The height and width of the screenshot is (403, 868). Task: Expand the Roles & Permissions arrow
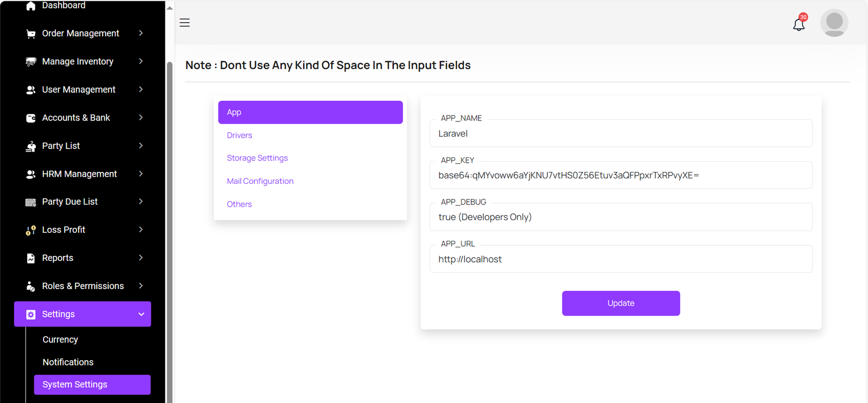pos(141,286)
